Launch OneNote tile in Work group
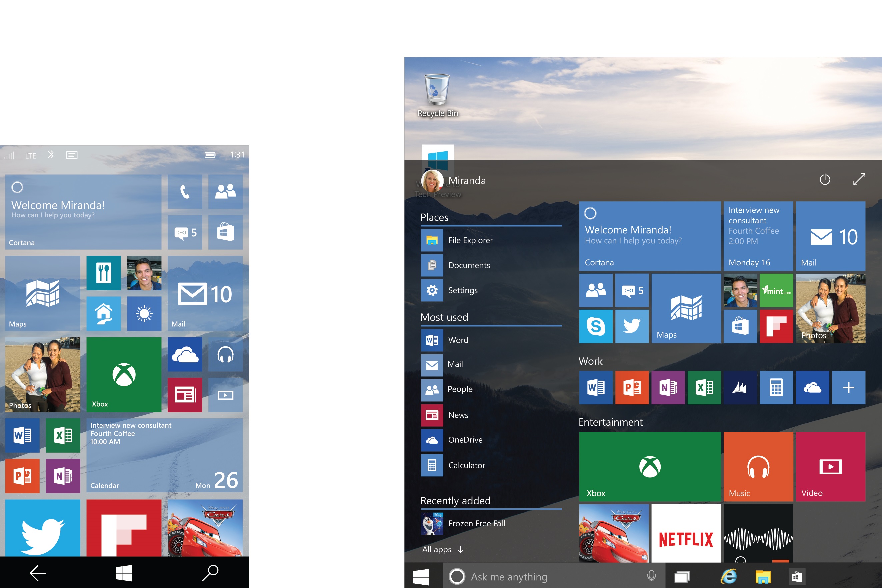Image resolution: width=882 pixels, height=588 pixels. click(x=668, y=387)
